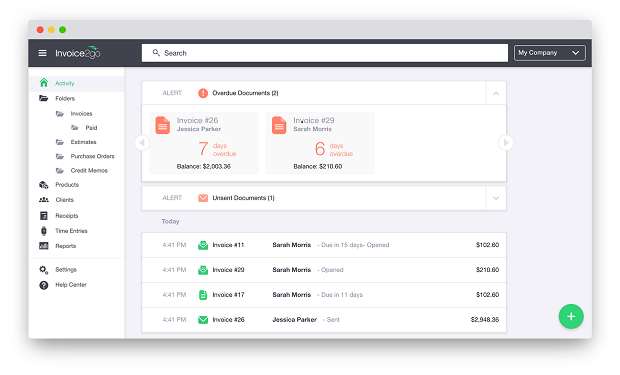Image resolution: width=620 pixels, height=375 pixels.
Task: Click the green add-new plus button
Action: (x=571, y=316)
